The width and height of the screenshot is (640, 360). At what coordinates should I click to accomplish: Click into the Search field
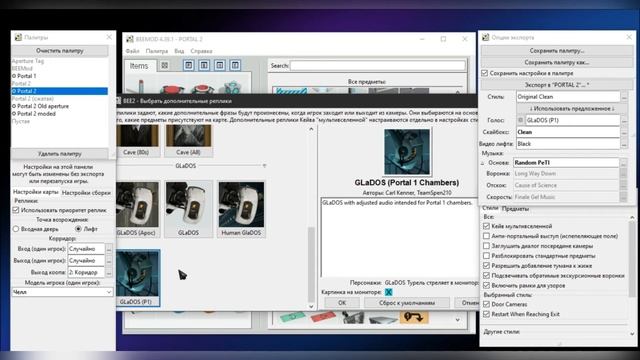pyautogui.click(x=378, y=65)
